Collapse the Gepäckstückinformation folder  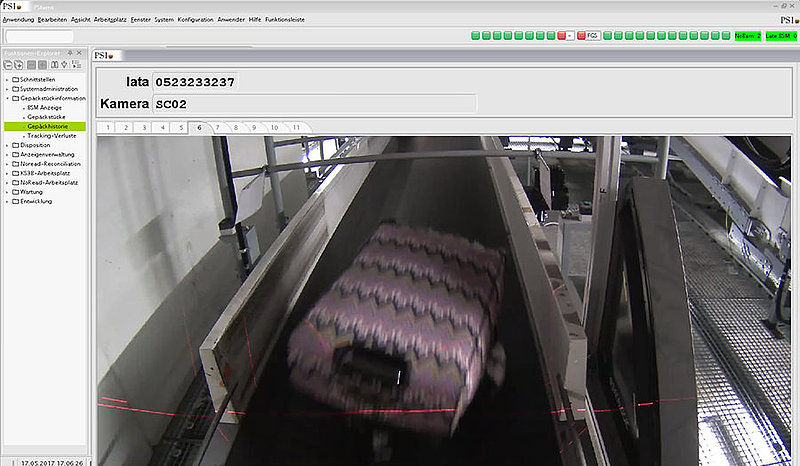coord(6,99)
